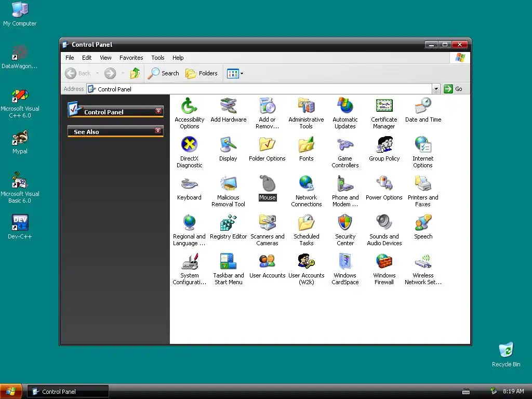Click the Go button
Screen dimensions: 532x399
453,89
